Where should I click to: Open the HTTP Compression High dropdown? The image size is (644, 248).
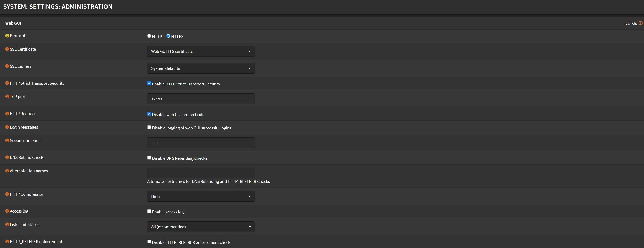pyautogui.click(x=201, y=196)
